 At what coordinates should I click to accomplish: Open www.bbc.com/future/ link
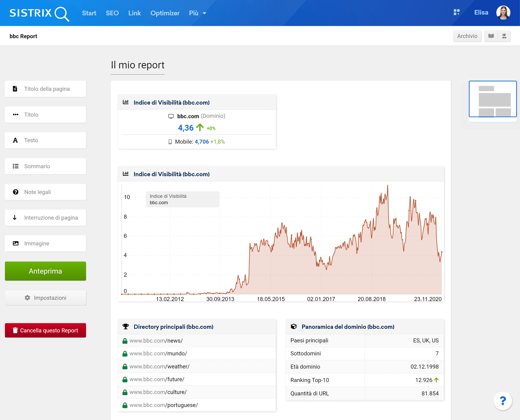tap(157, 379)
